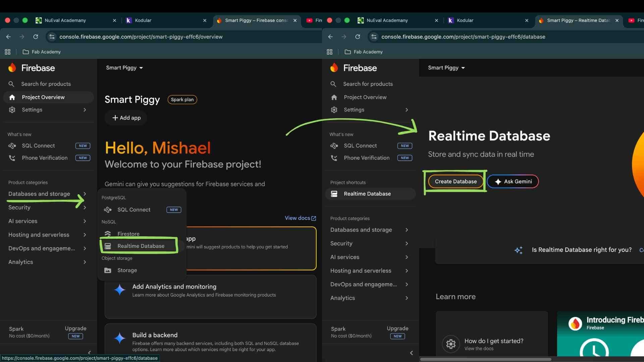Image resolution: width=644 pixels, height=362 pixels.
Task: Click the Add app button
Action: point(126,118)
